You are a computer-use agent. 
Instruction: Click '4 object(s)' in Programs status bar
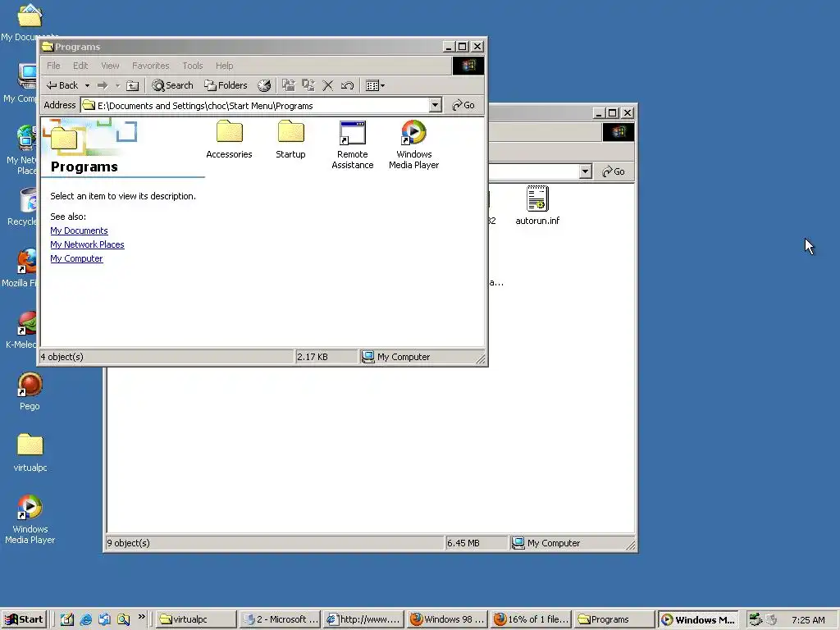[62, 357]
